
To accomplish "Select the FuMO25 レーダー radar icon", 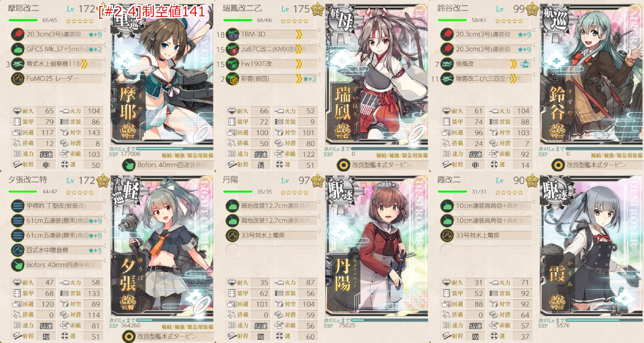I will tap(18, 79).
